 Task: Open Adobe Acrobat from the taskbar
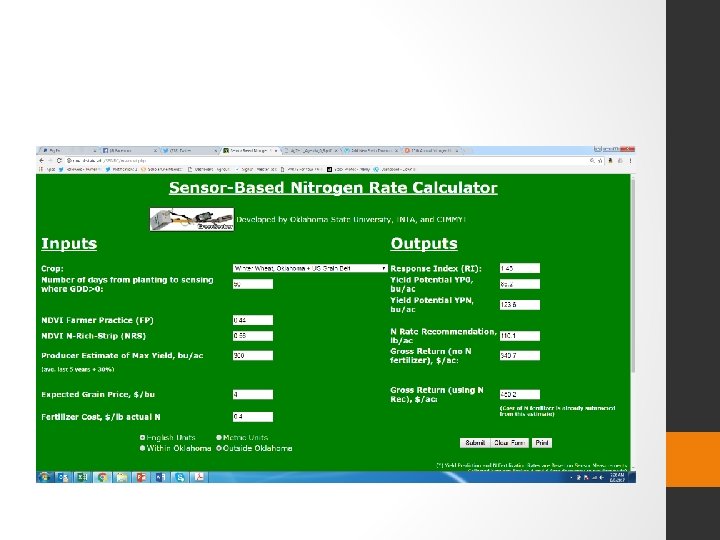[x=200, y=477]
